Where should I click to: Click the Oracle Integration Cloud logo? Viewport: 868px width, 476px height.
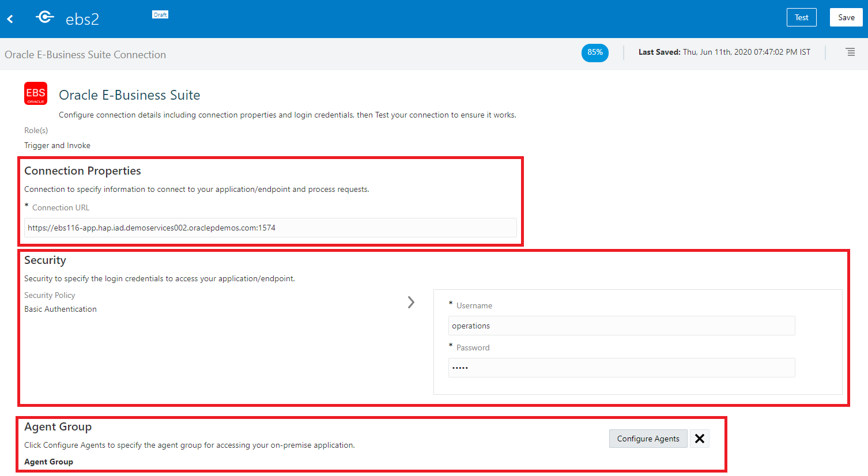click(x=45, y=17)
